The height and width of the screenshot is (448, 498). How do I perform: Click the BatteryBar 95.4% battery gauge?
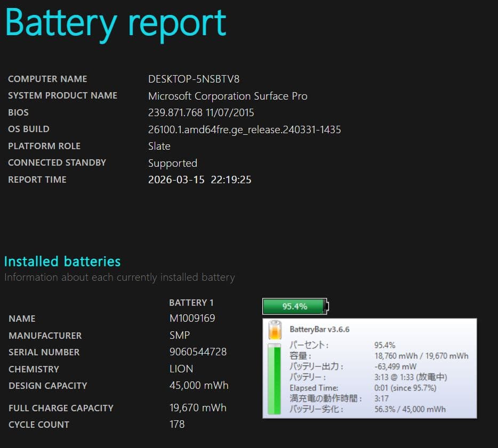tap(295, 306)
